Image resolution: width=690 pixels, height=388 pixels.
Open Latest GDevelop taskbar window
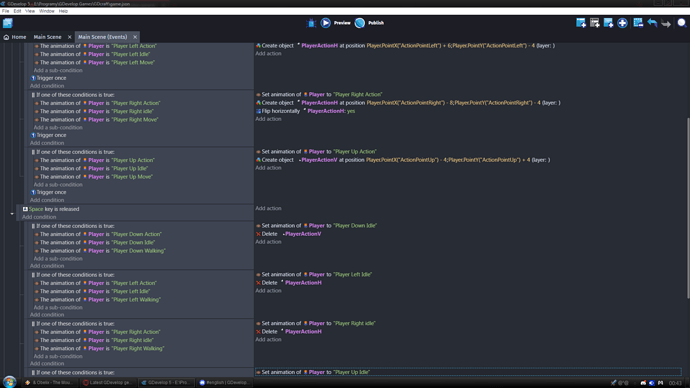(x=108, y=383)
